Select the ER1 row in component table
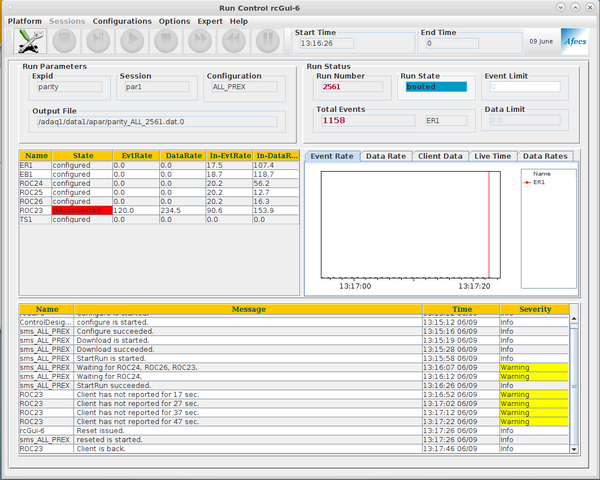The width and height of the screenshot is (600, 480). [x=159, y=165]
